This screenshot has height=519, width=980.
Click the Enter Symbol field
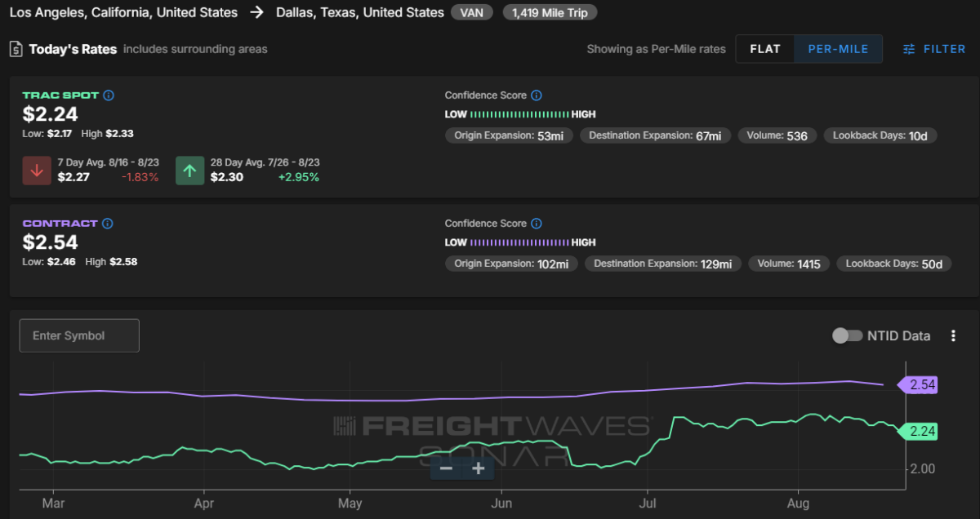(79, 335)
